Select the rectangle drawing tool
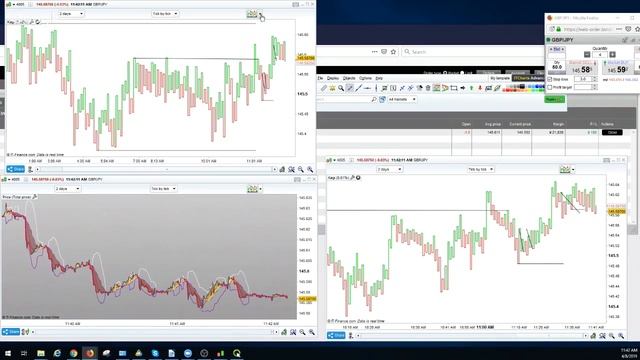640x360 pixels. (454, 88)
